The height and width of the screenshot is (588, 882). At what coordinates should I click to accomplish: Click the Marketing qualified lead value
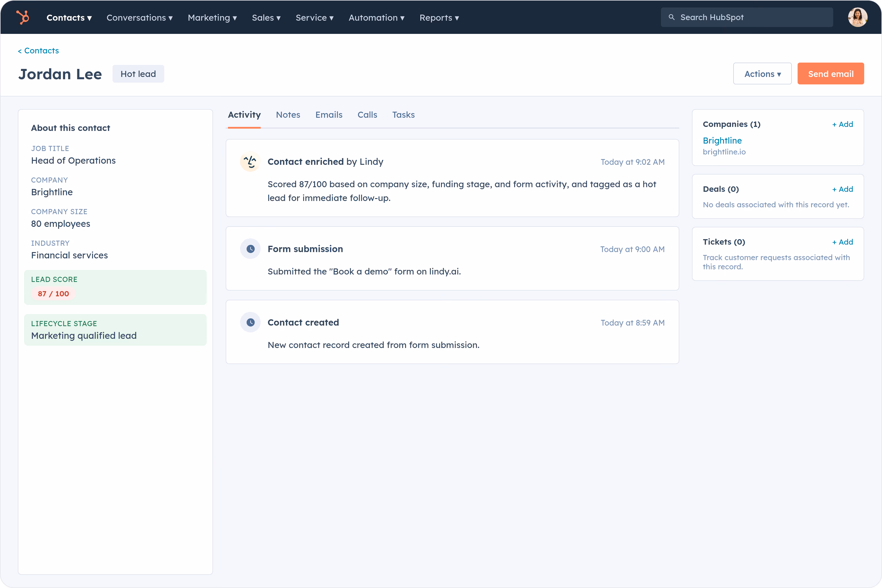[x=84, y=336]
